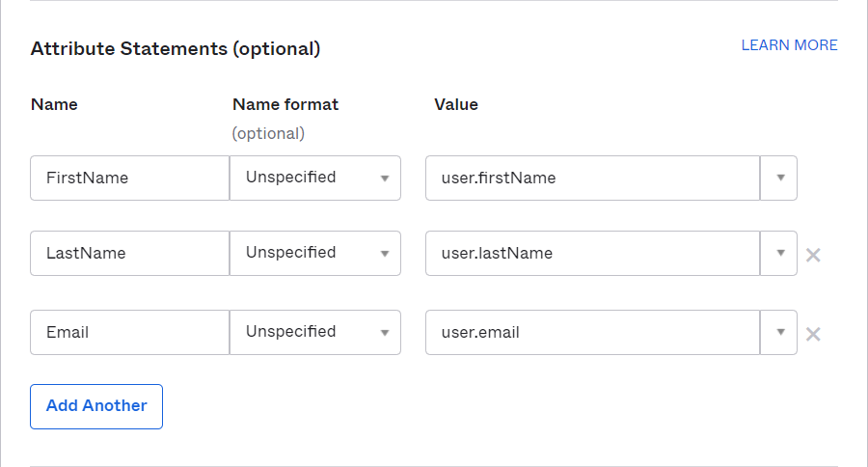The width and height of the screenshot is (868, 467).
Task: Open value suggestions arrow for user.firstName
Action: tap(779, 178)
